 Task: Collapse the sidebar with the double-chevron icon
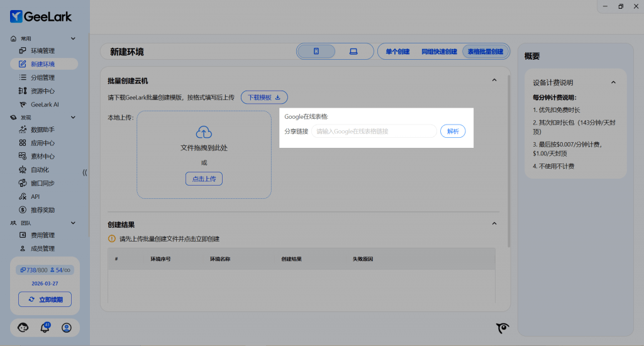(85, 172)
